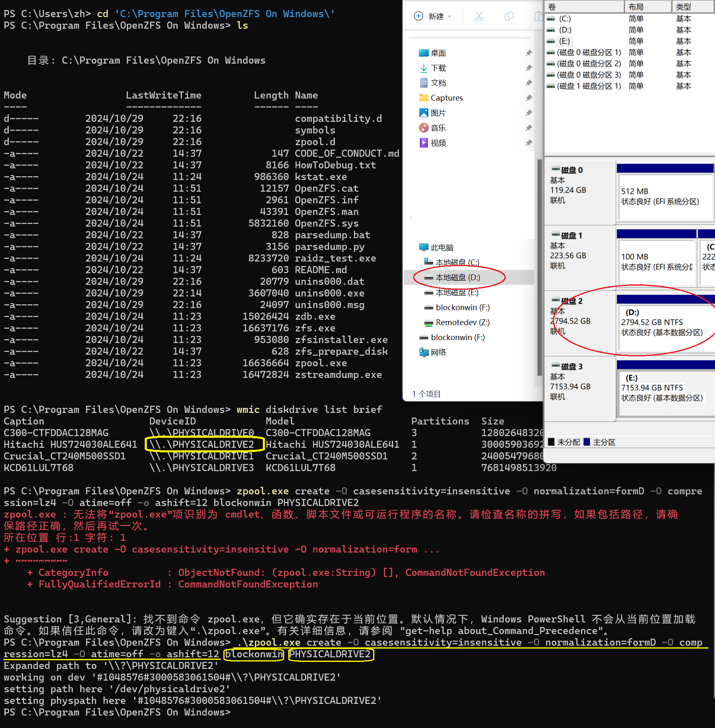Open the 视频 videos folder
Viewport: 715px width, 728px height.
(x=438, y=143)
